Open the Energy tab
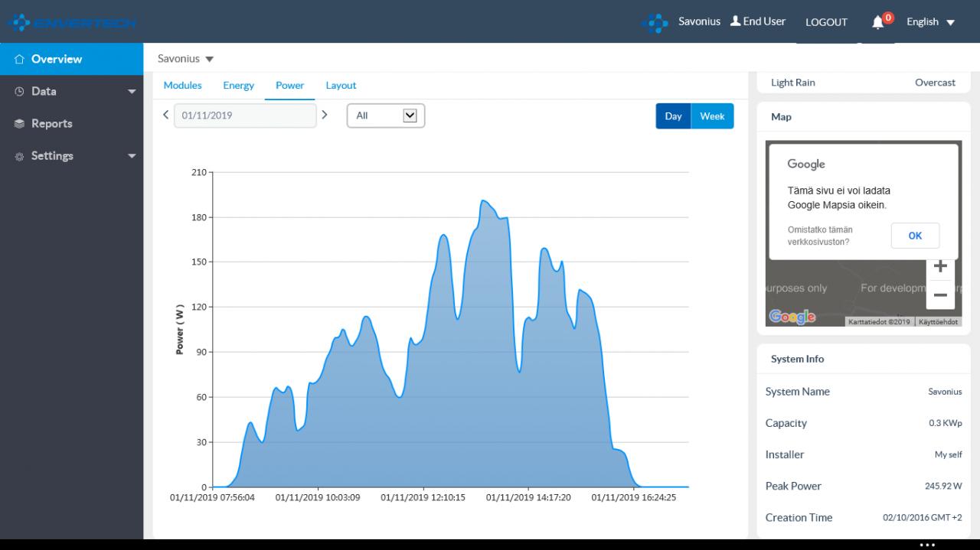This screenshot has height=550, width=980. click(x=239, y=86)
